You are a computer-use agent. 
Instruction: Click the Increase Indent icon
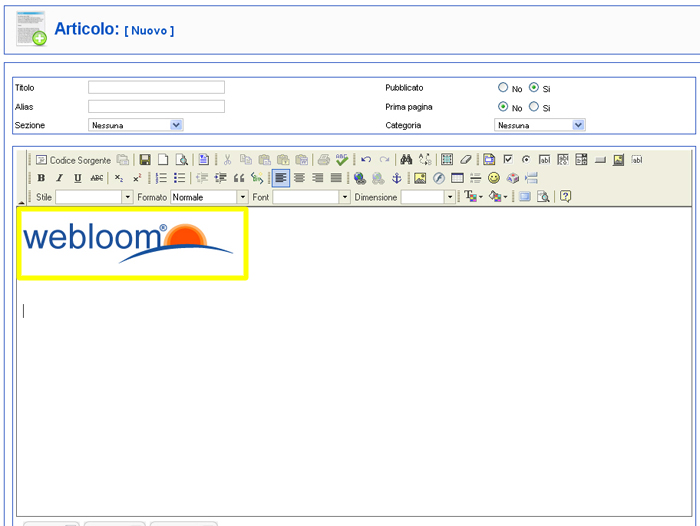click(221, 178)
